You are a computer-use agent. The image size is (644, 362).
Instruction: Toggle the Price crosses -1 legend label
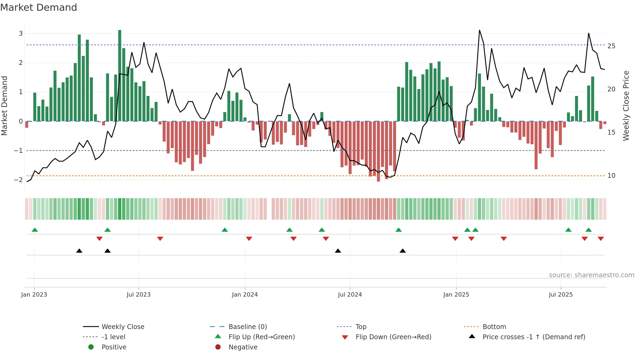tap(534, 337)
